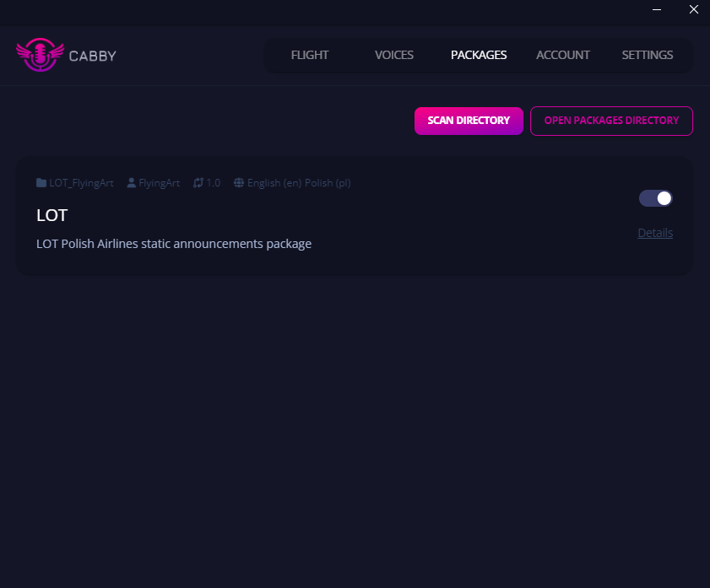Click the folder icon beside LOT_FlyingArt

tap(41, 183)
